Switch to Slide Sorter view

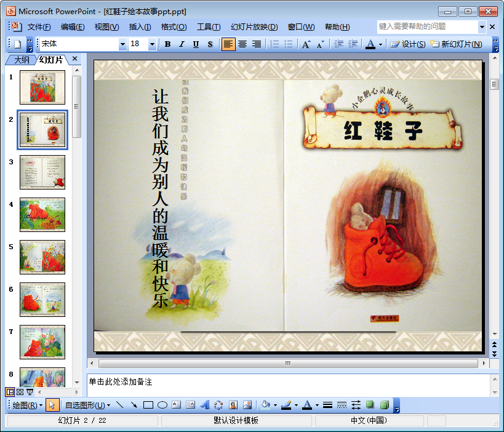(x=20, y=392)
